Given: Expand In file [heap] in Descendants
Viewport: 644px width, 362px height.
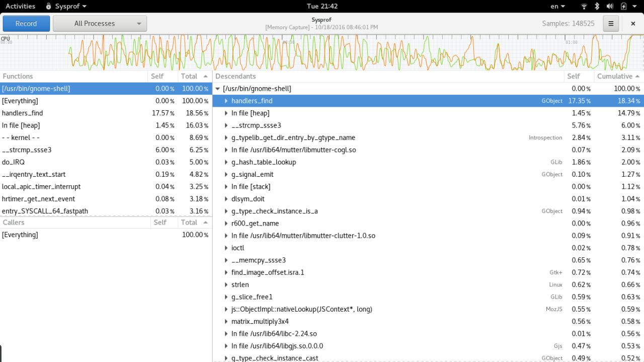Looking at the screenshot, I should click(x=226, y=113).
